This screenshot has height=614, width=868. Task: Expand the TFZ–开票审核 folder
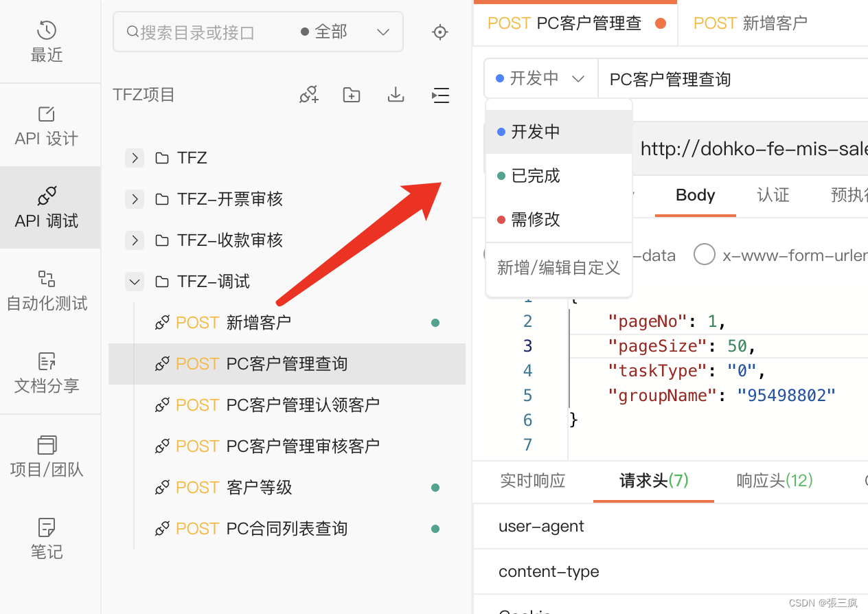click(135, 198)
